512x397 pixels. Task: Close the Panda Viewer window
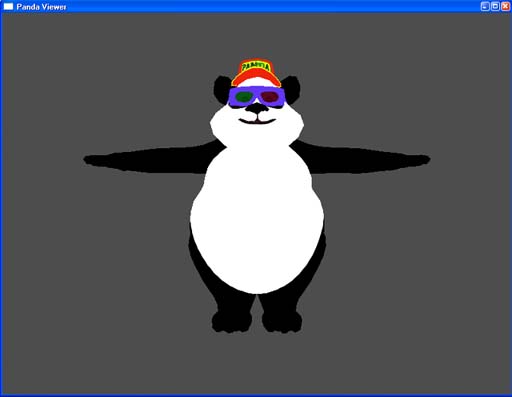click(x=505, y=6)
